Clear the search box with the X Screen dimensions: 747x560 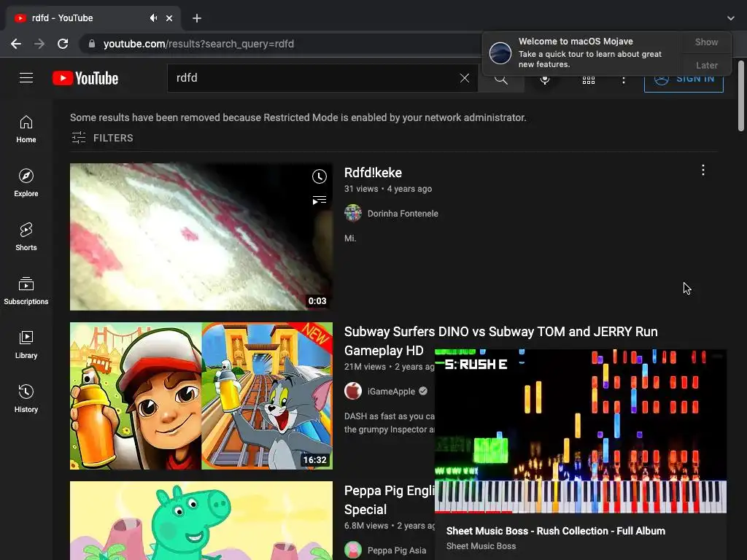[465, 77]
